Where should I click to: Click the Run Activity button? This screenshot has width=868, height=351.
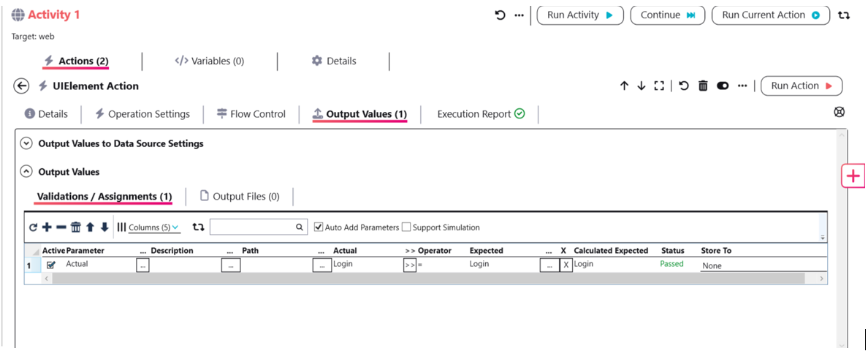click(x=580, y=15)
